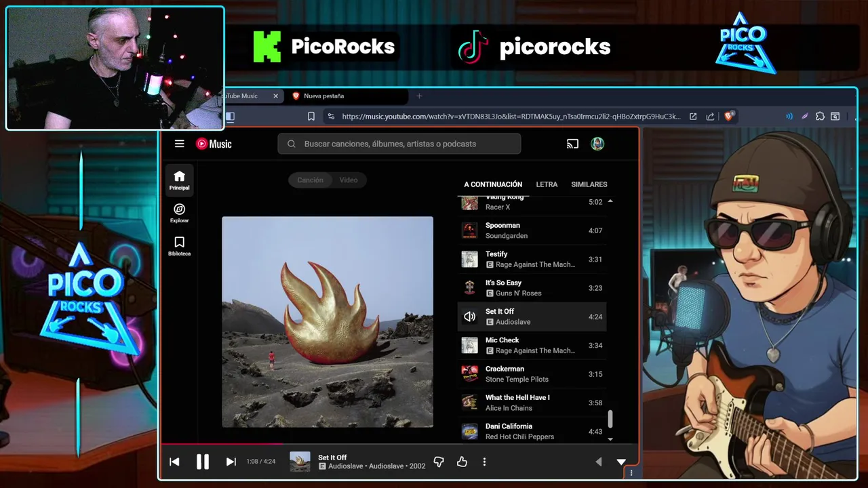Image resolution: width=868 pixels, height=488 pixels.
Task: Open more options for current song
Action: (484, 462)
